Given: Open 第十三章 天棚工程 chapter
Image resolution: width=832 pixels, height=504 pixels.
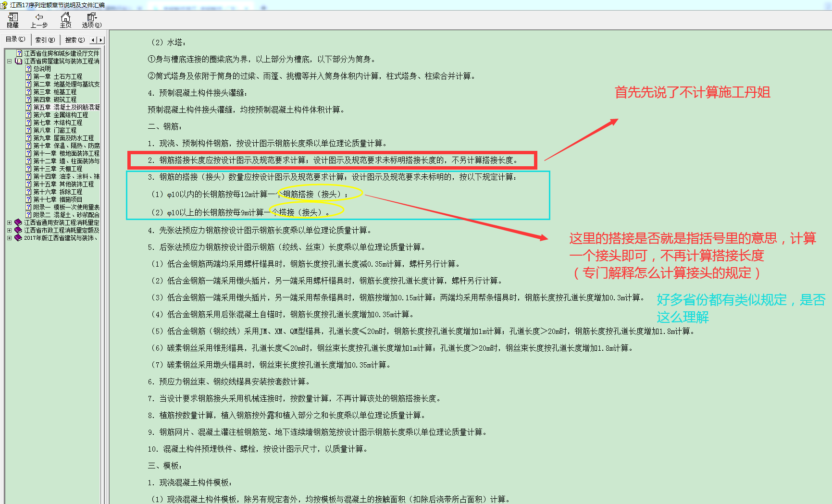Looking at the screenshot, I should coord(58,169).
